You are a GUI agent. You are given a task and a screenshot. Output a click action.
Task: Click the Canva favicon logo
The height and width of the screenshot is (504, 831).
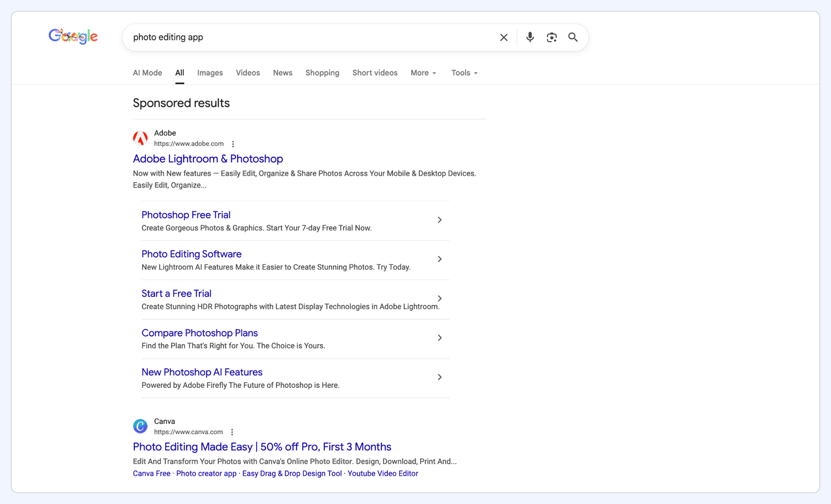(140, 426)
